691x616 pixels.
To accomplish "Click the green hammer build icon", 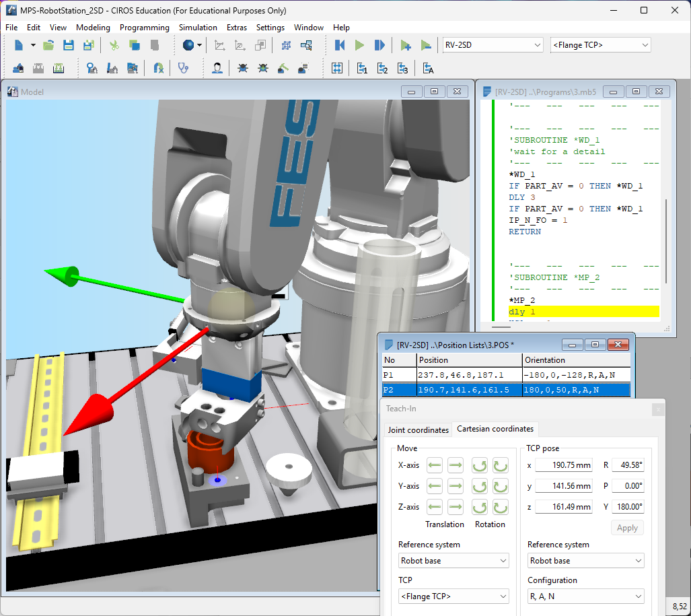I will (283, 69).
